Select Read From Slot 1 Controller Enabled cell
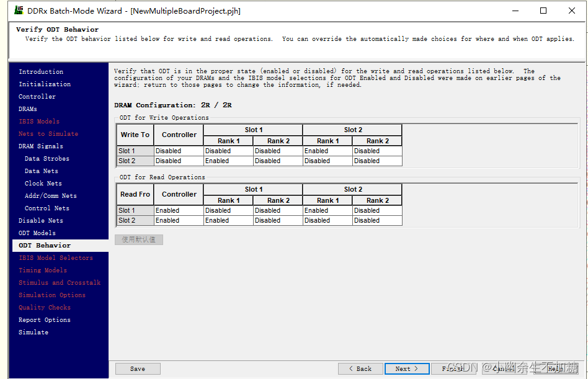The height and width of the screenshot is (379, 588). click(179, 210)
